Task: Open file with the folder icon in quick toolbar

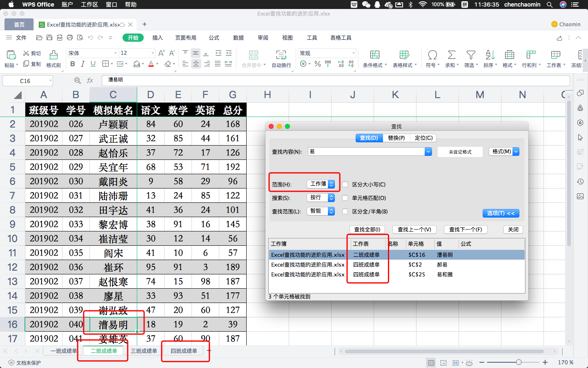Action: [39, 38]
